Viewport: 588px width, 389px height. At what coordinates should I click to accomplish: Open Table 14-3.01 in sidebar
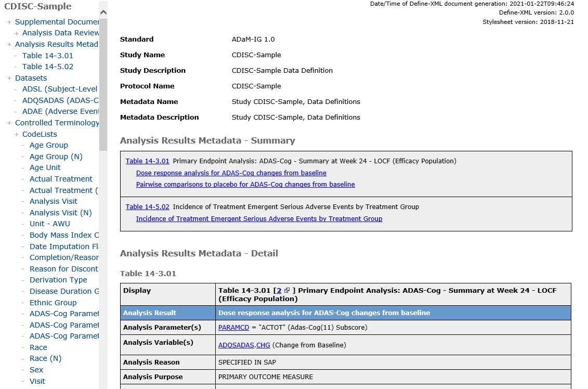click(x=48, y=56)
